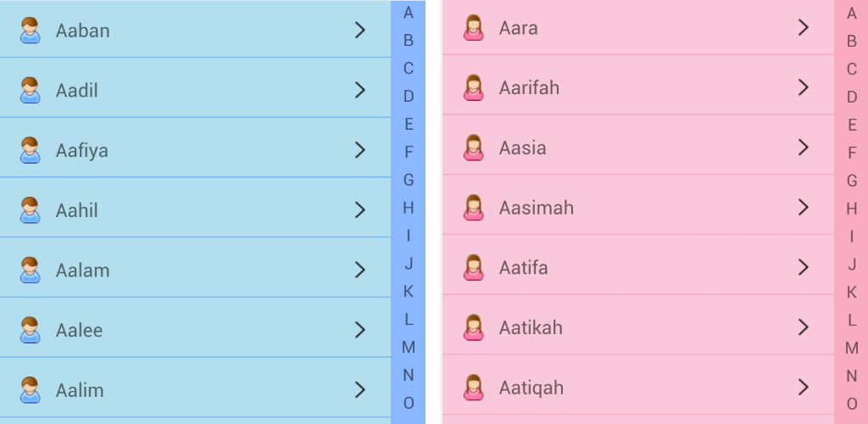Image resolution: width=868 pixels, height=424 pixels.
Task: Jump to letter G in pink index
Action: point(852,181)
